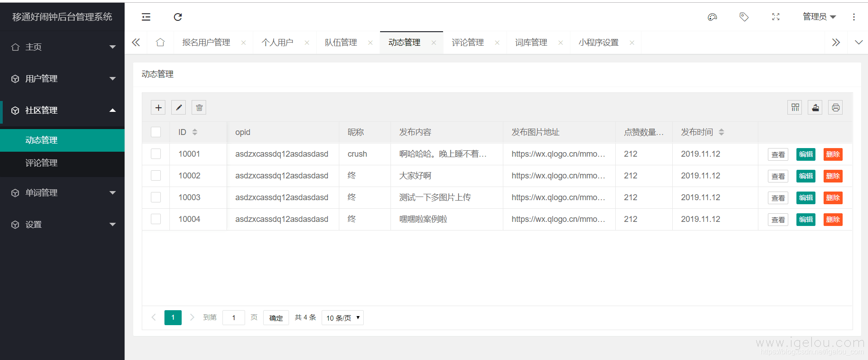Click 编辑 for row 10002
This screenshot has height=360, width=868.
point(805,176)
